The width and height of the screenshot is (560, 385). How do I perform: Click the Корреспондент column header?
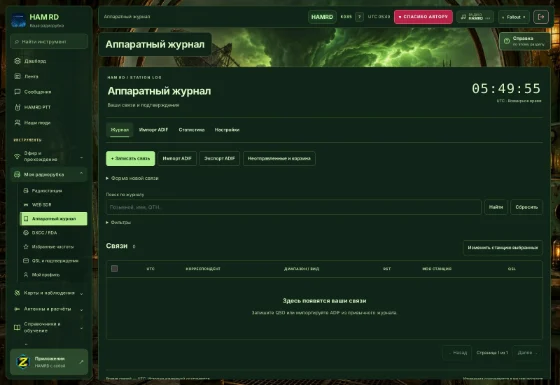pos(203,269)
